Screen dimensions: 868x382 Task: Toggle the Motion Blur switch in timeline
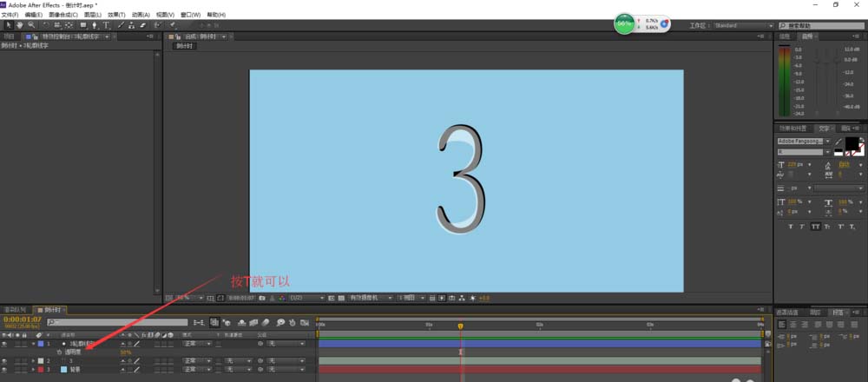(x=265, y=322)
